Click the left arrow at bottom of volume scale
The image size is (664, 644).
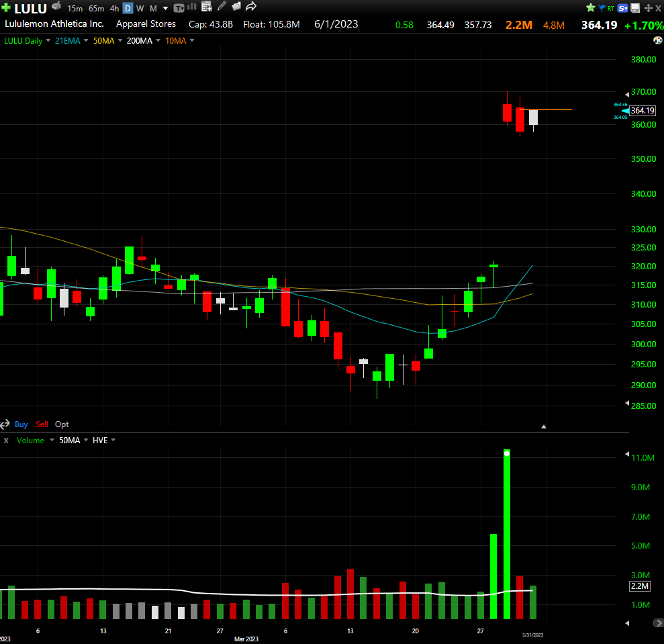click(x=627, y=623)
